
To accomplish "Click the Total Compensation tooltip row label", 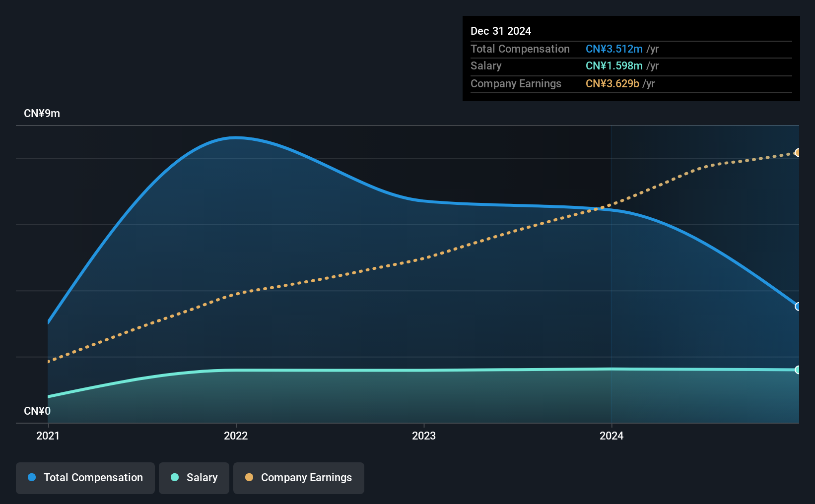I will 520,49.
